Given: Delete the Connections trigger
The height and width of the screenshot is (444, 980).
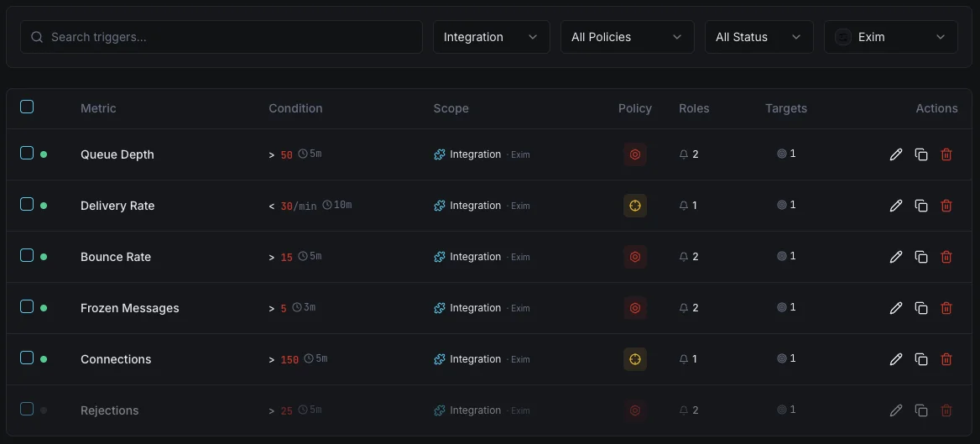Looking at the screenshot, I should [x=946, y=359].
